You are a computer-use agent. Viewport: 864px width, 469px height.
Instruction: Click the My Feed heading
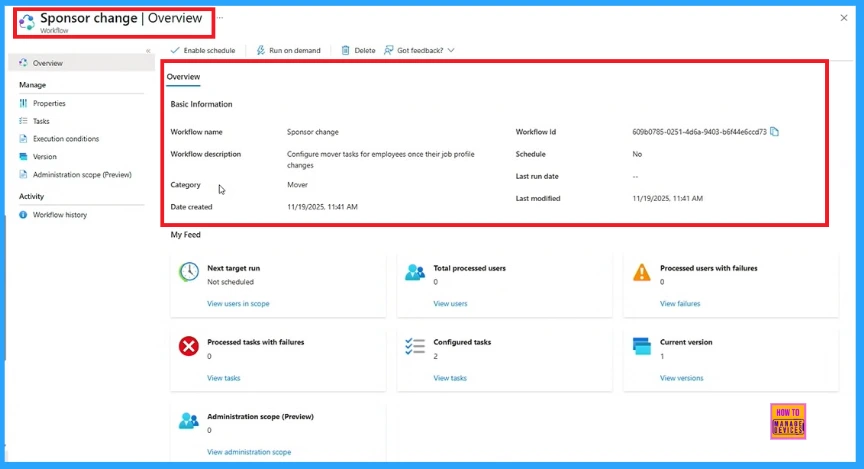[186, 235]
